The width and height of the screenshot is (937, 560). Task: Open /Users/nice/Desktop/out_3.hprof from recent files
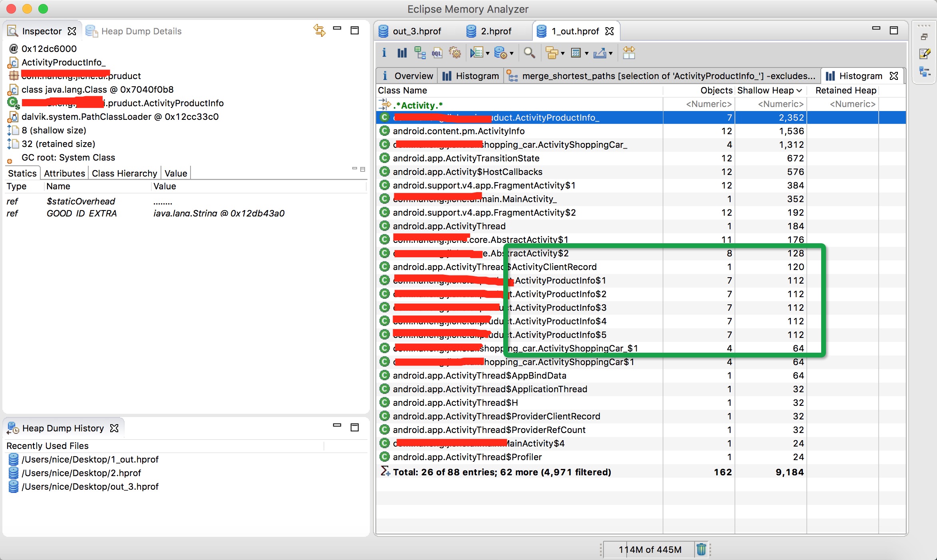point(90,487)
